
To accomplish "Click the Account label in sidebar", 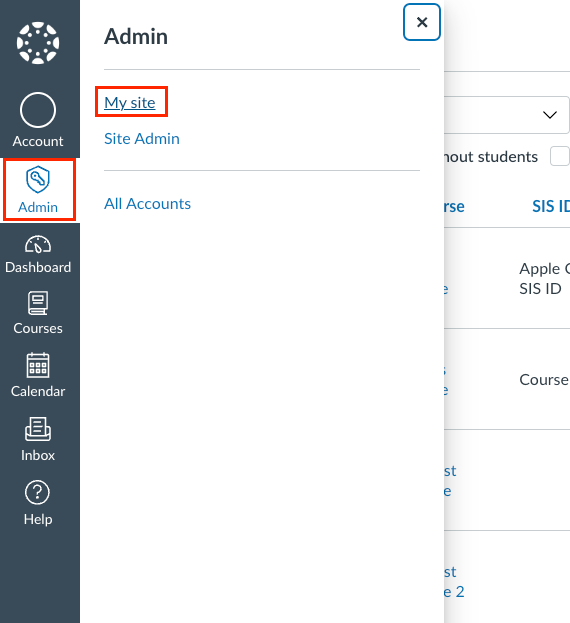I will 38,141.
